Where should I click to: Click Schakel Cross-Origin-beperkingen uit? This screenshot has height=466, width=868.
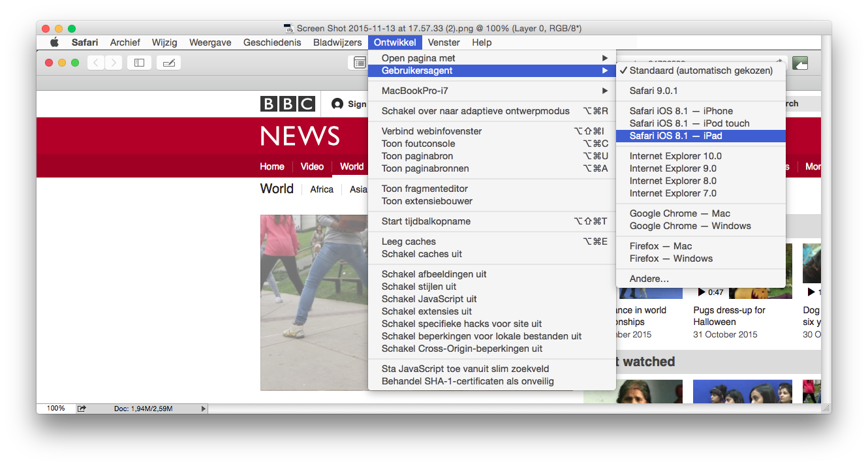[x=492, y=349]
